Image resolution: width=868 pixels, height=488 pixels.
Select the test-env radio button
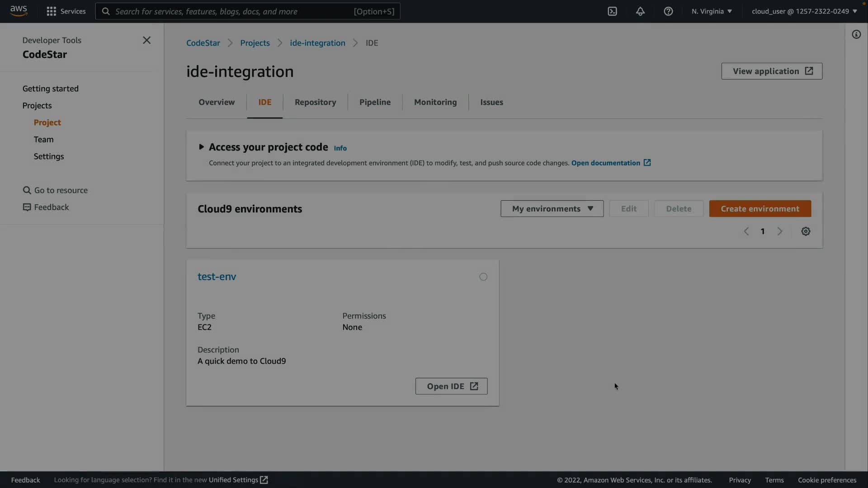(483, 277)
